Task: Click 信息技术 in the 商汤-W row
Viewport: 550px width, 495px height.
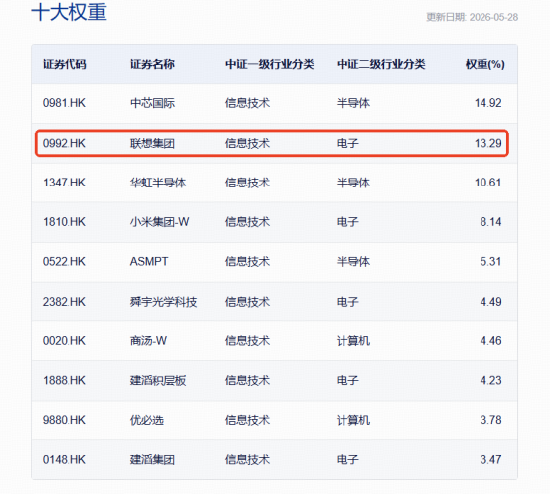Action: pos(247,341)
